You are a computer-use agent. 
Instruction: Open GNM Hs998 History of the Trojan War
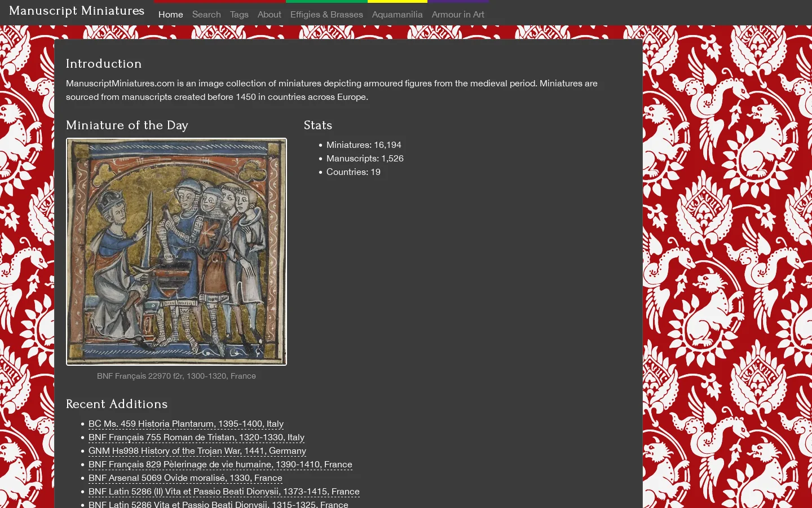[x=197, y=451]
